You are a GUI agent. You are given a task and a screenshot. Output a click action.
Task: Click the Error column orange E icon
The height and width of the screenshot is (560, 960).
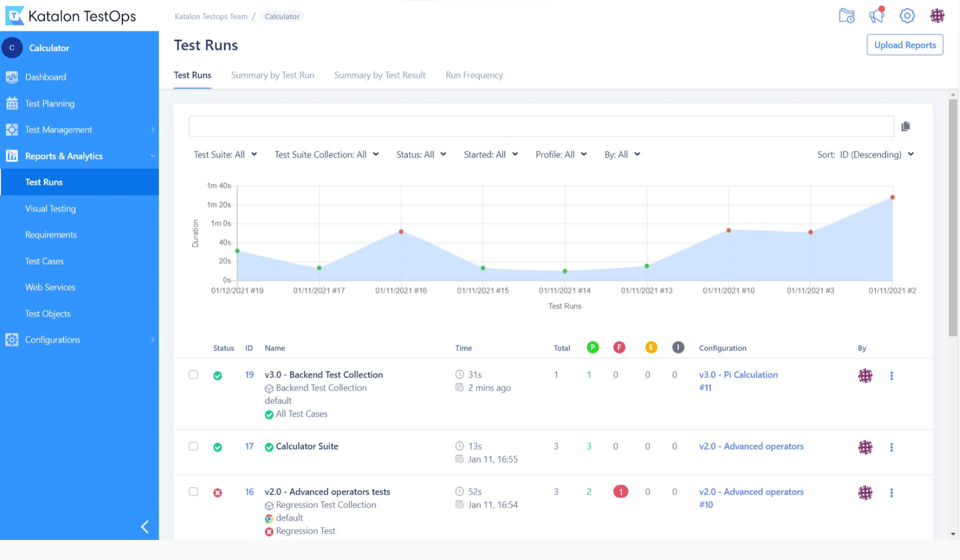651,347
